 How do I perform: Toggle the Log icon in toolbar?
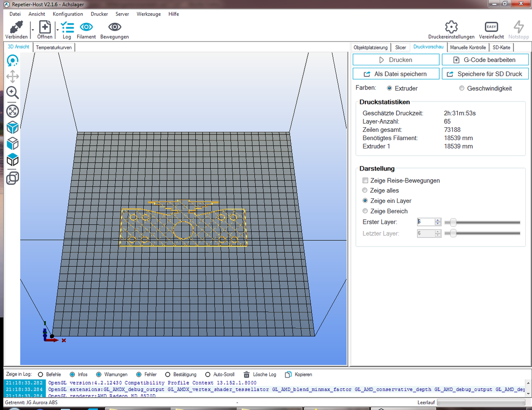click(67, 27)
